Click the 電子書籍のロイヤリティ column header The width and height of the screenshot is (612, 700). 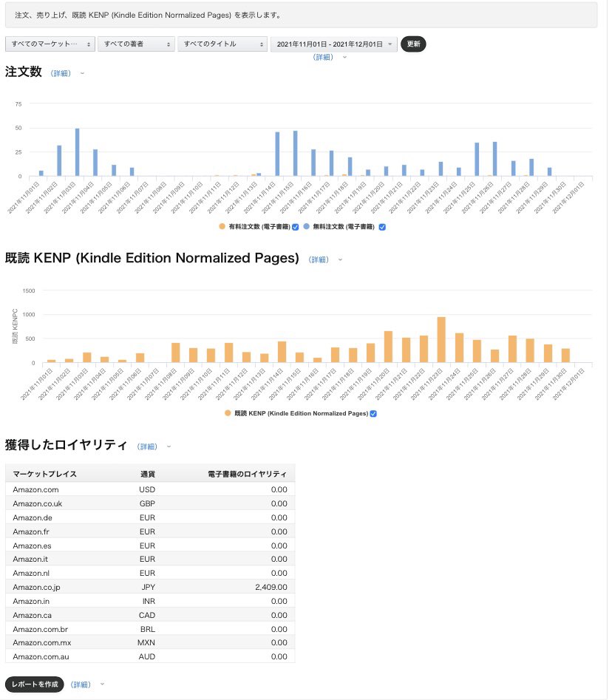248,474
